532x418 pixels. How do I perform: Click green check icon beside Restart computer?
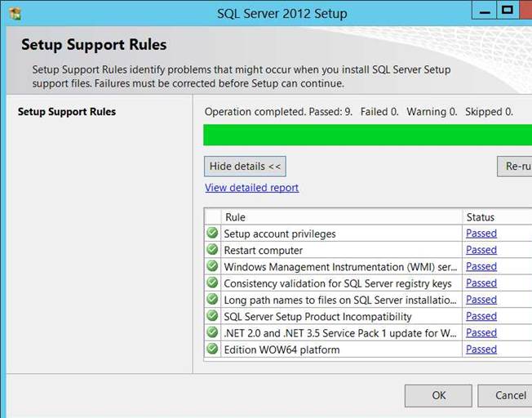click(x=212, y=250)
